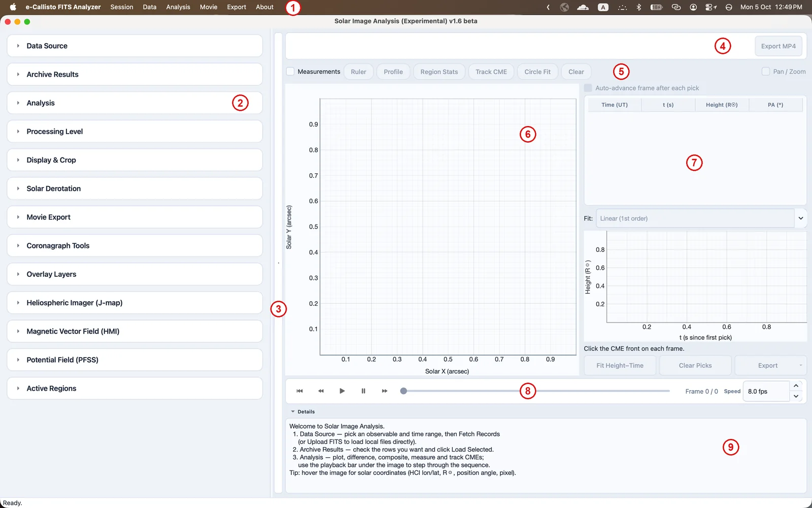Check Auto-advance frame after each pick

[588, 88]
